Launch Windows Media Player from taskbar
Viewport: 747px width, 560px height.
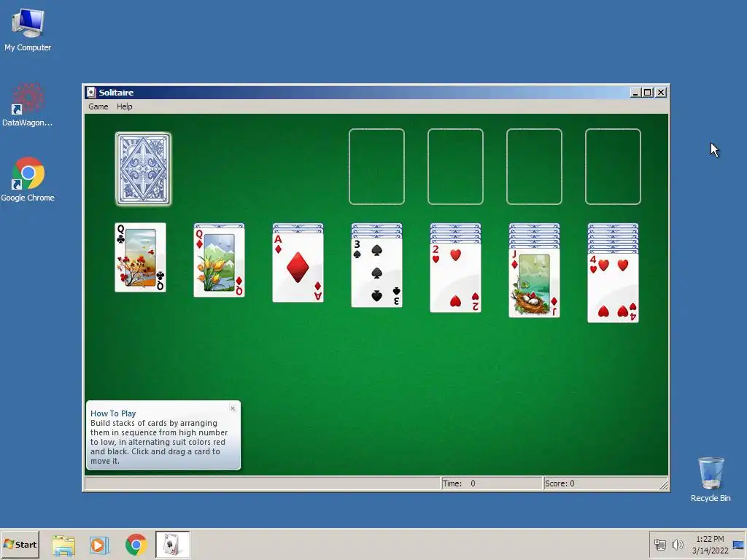[x=99, y=545]
